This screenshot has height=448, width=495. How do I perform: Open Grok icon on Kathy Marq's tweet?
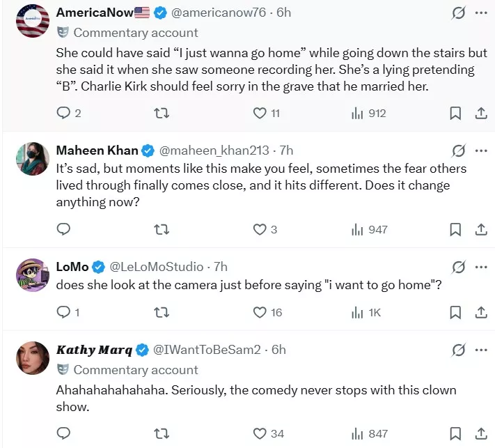(458, 350)
